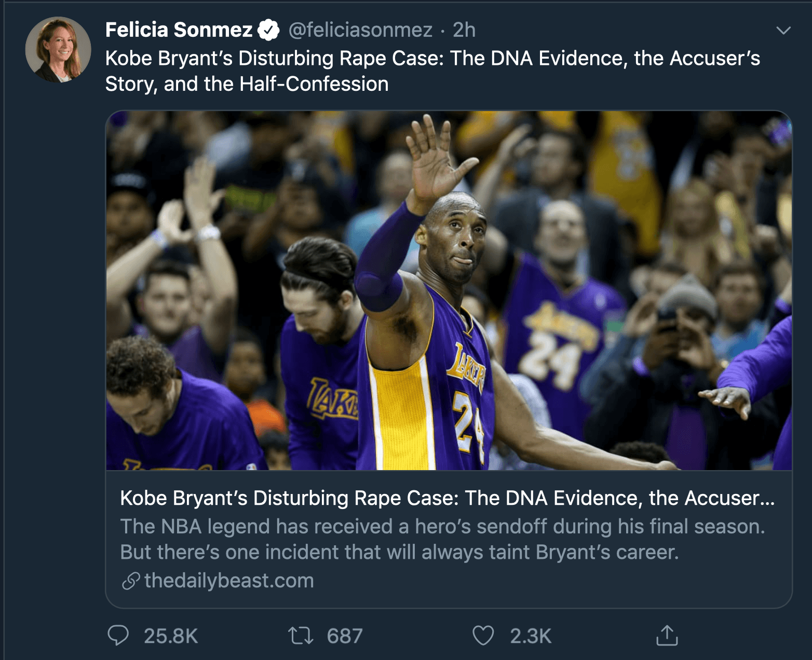Open Felicia Sonmez's profile picture
The width and height of the screenshot is (812, 660).
click(x=58, y=50)
